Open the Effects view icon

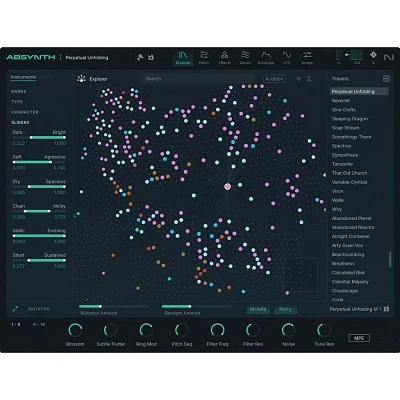(x=224, y=57)
